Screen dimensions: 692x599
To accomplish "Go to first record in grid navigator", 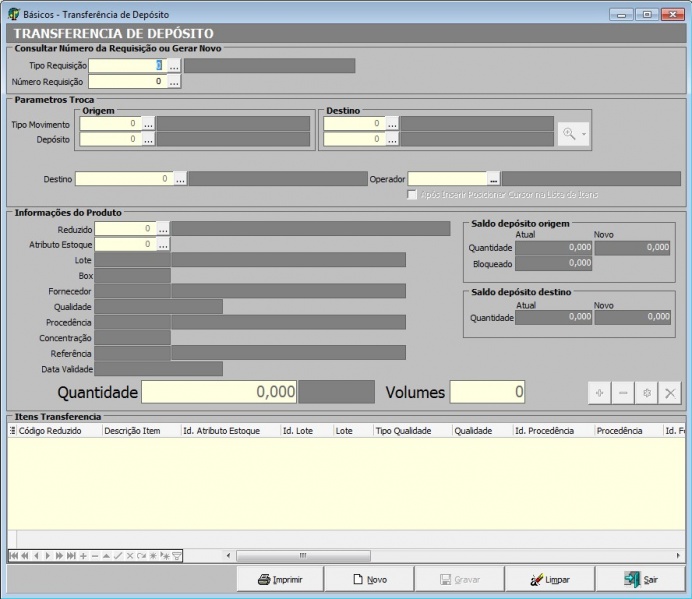I will (x=14, y=555).
